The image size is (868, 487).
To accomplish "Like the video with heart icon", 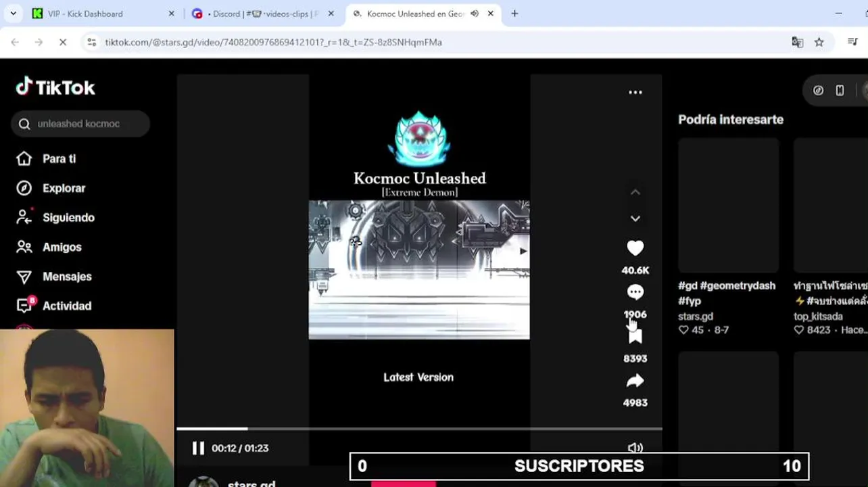I will 635,248.
